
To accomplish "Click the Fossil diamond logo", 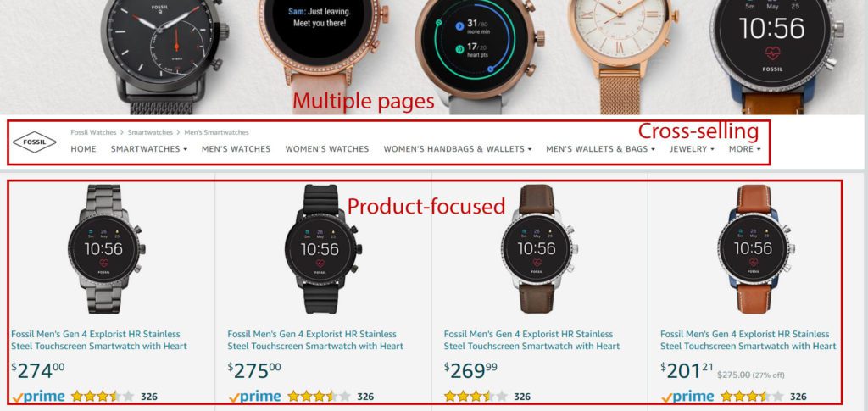I will pos(34,142).
